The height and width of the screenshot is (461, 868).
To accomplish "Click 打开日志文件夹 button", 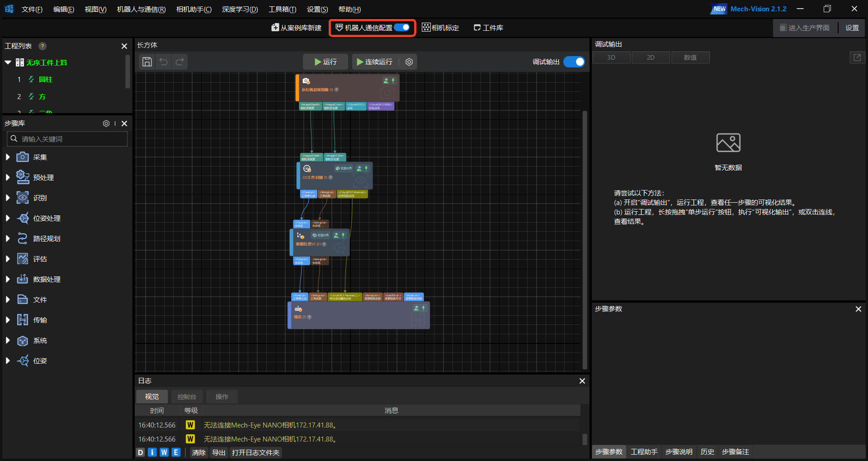I will coord(255,452).
